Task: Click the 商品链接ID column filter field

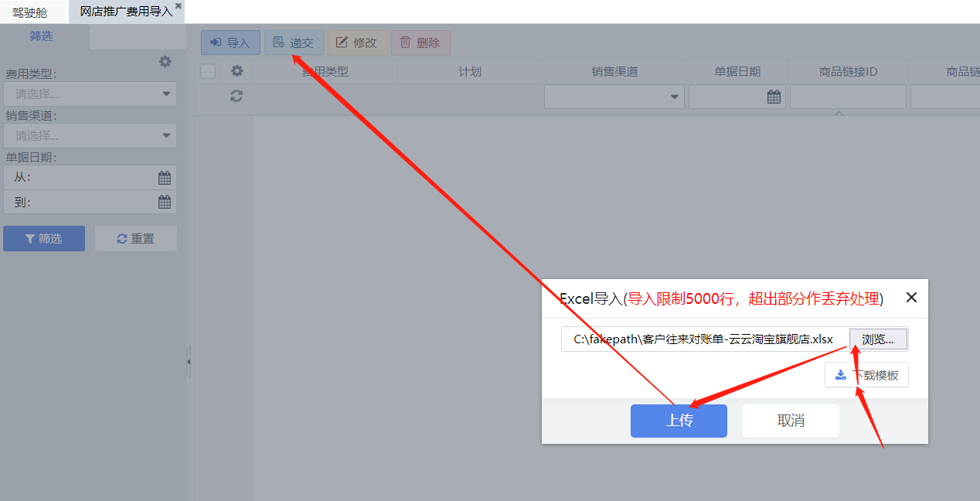Action: click(847, 97)
